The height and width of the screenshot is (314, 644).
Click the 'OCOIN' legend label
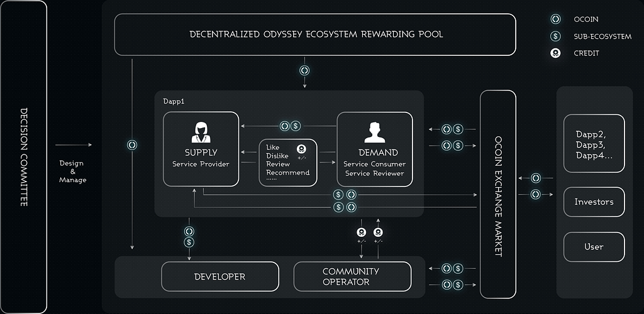coord(586,19)
